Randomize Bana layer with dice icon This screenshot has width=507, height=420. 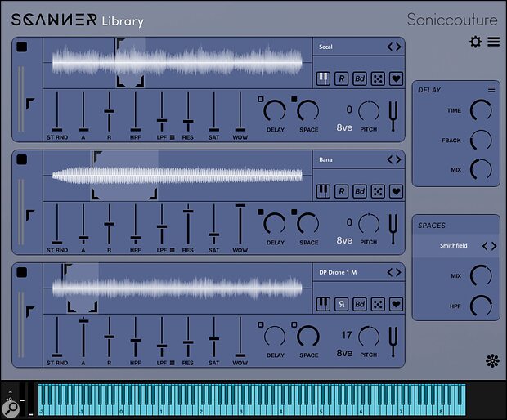(x=378, y=191)
